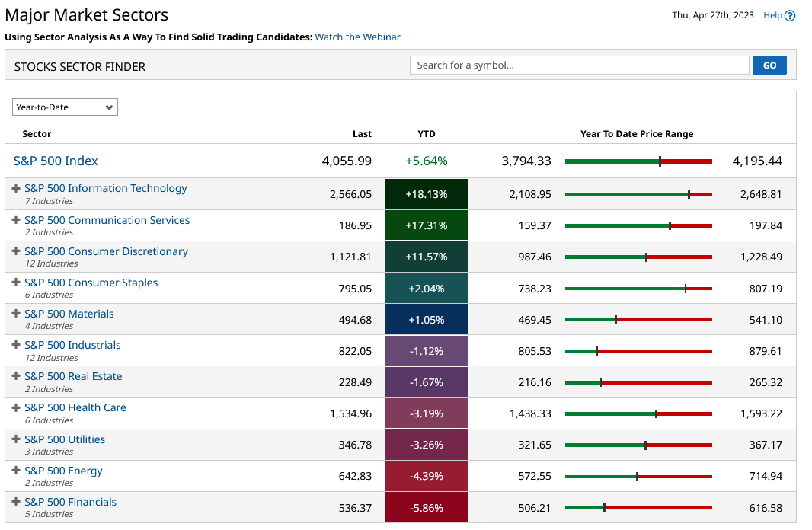Expand the S&P 500 Industrials sector
The width and height of the screenshot is (812, 530).
16,345
